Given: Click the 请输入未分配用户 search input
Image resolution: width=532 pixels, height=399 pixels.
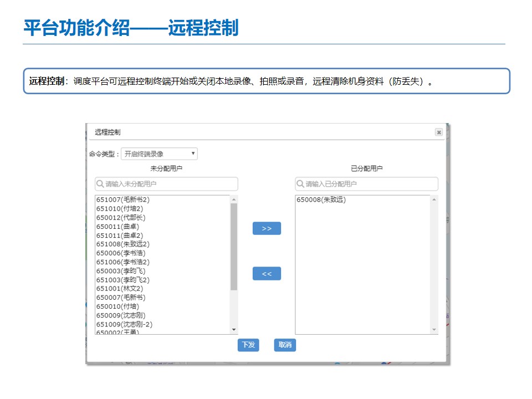Looking at the screenshot, I should pos(169,184).
